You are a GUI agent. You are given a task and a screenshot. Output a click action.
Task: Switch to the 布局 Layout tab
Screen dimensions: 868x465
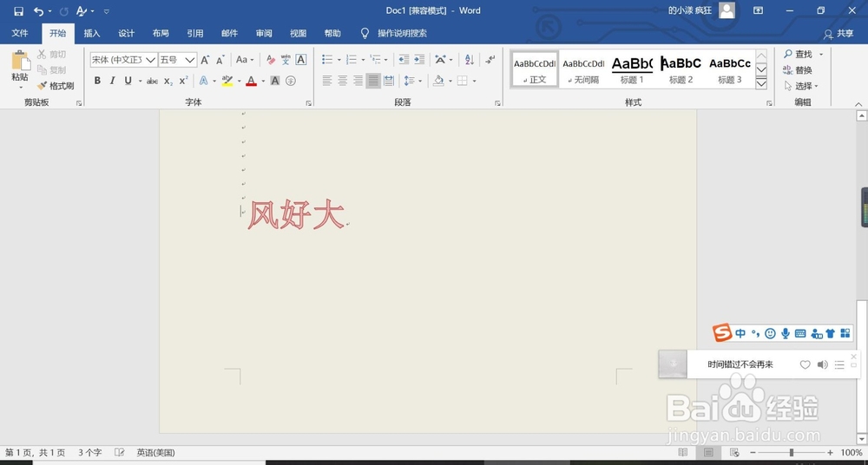coord(161,33)
